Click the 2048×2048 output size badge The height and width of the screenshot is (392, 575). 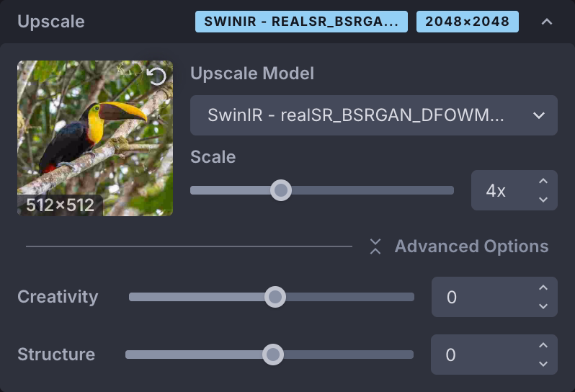coord(467,22)
